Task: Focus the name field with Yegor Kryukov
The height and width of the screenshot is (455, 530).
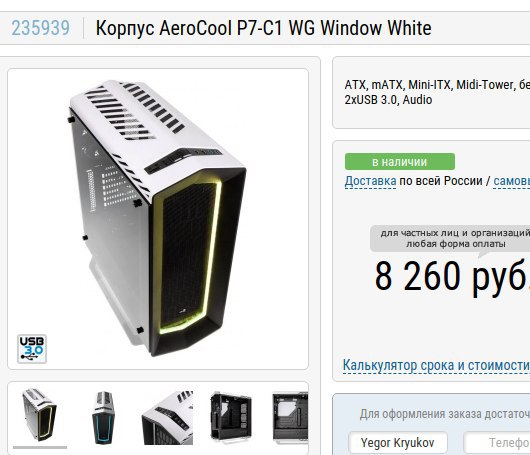Action: (398, 443)
